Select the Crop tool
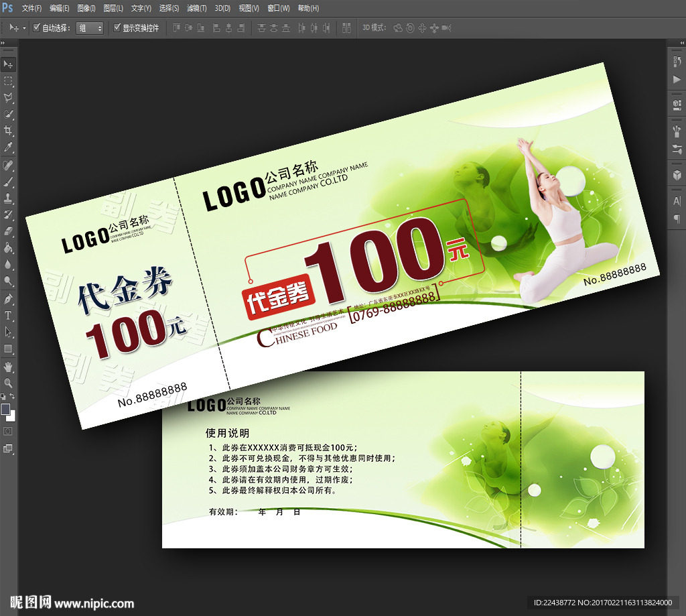This screenshot has width=686, height=616. [8, 131]
